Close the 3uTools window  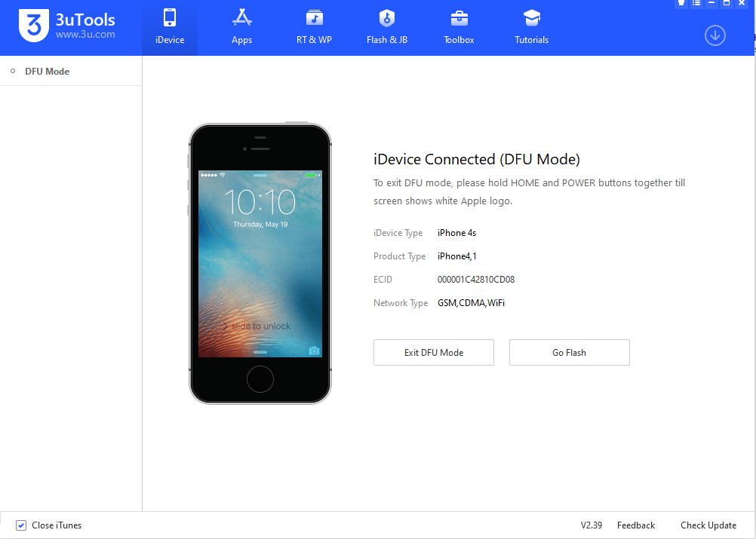coord(742,3)
